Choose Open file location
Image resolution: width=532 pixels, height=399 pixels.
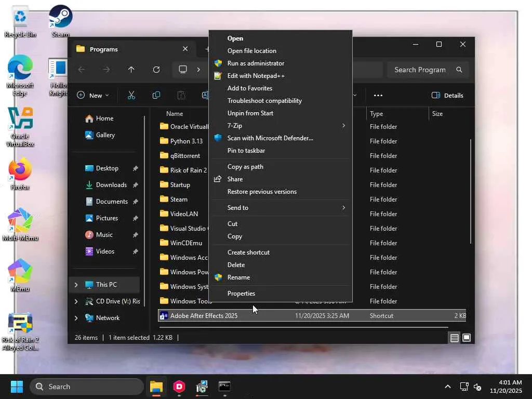tap(281, 51)
